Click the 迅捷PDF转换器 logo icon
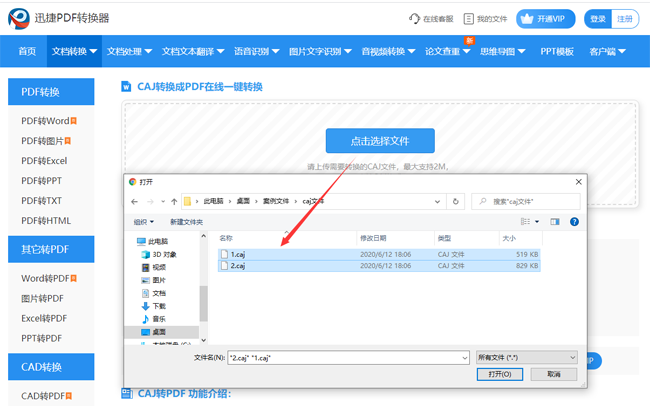650x406 pixels. tap(19, 19)
